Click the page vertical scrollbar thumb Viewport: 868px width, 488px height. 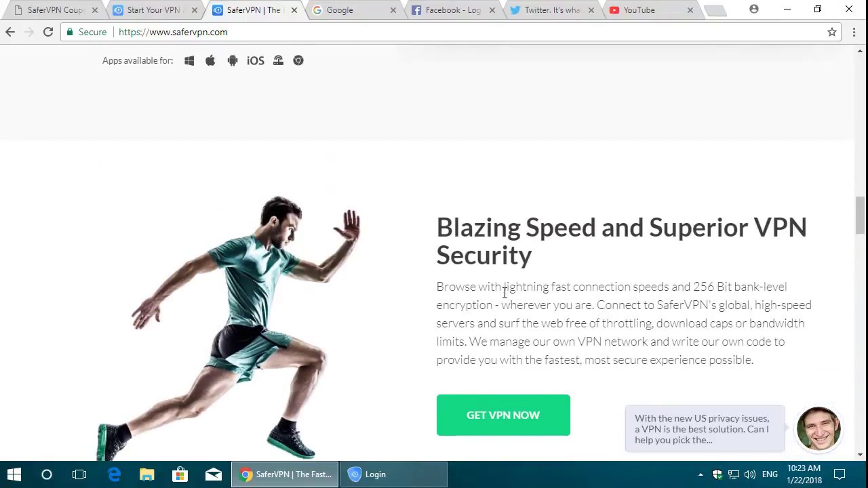(x=861, y=216)
